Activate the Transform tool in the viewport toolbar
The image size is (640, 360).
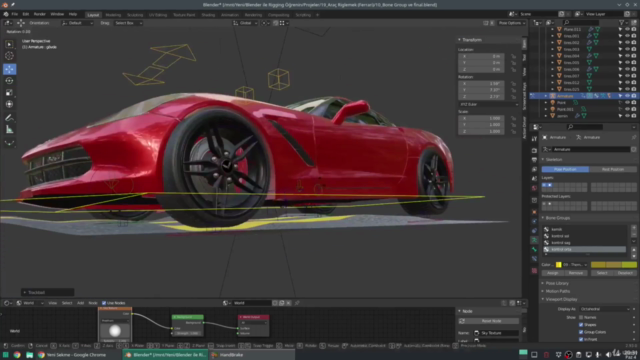click(9, 104)
